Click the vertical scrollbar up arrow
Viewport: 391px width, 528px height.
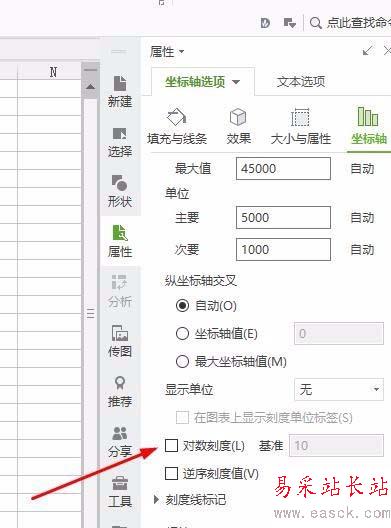[90, 87]
